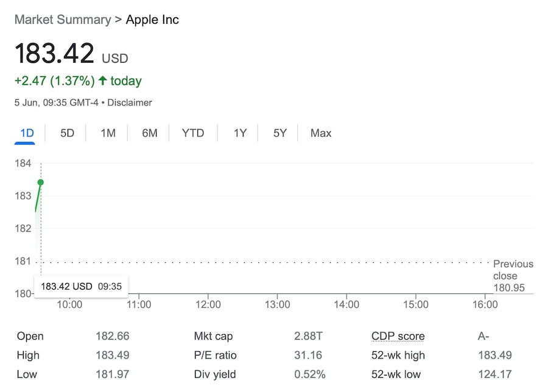Click the green up arrow next to today
Viewport: 548px width, 392px height.
[102, 81]
